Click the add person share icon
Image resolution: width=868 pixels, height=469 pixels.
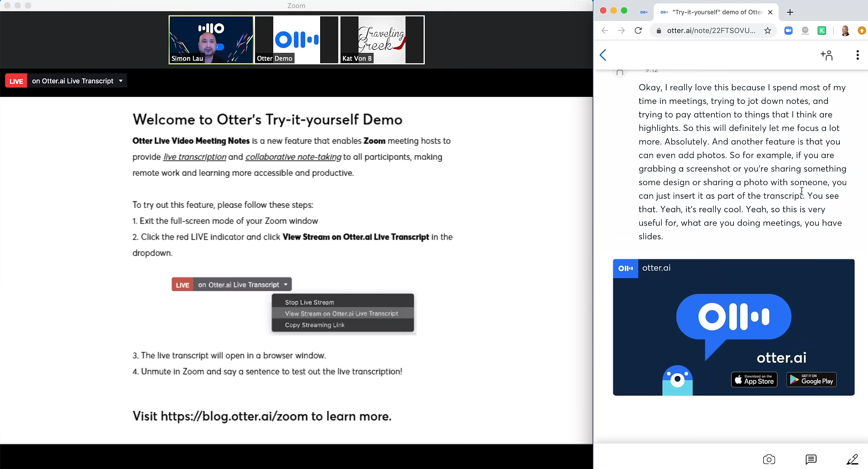[827, 55]
